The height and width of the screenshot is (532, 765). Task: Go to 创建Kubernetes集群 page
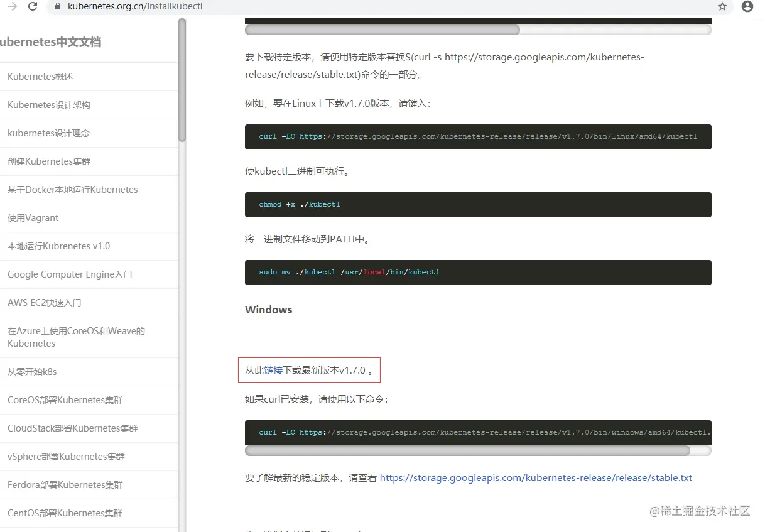pos(89,161)
